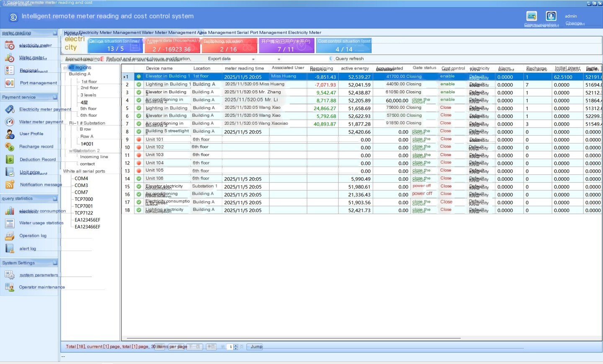This screenshot has width=603, height=364.
Task: Select the Unit 101 row in the table
Action: pyautogui.click(x=361, y=140)
